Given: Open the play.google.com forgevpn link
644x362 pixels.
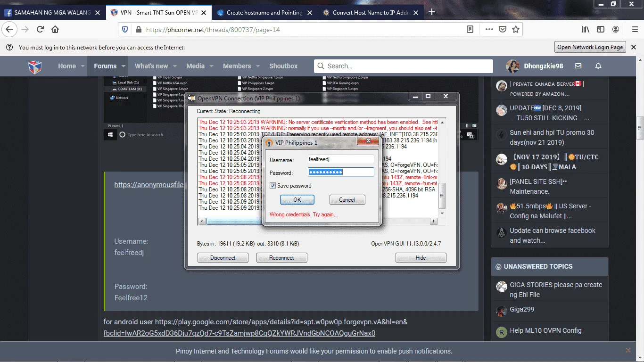Looking at the screenshot, I should tap(256, 328).
